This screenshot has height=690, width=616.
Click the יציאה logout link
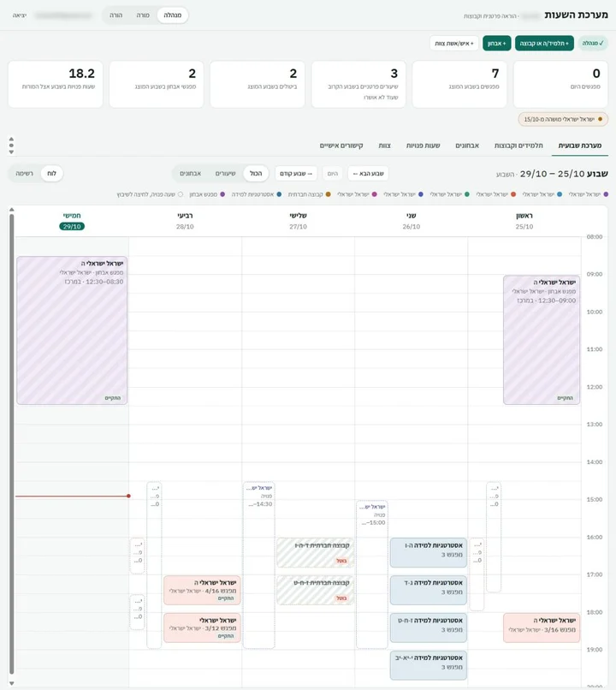(20, 15)
